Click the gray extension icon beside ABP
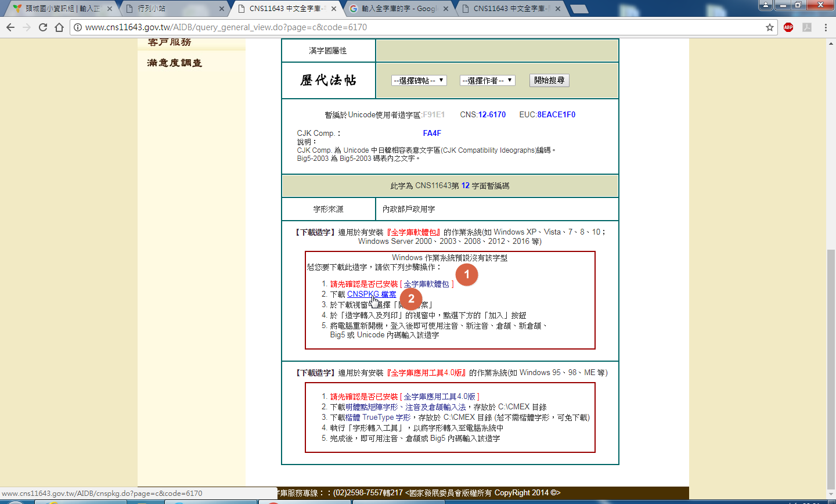Viewport: 836px width, 504px height. pos(807,27)
